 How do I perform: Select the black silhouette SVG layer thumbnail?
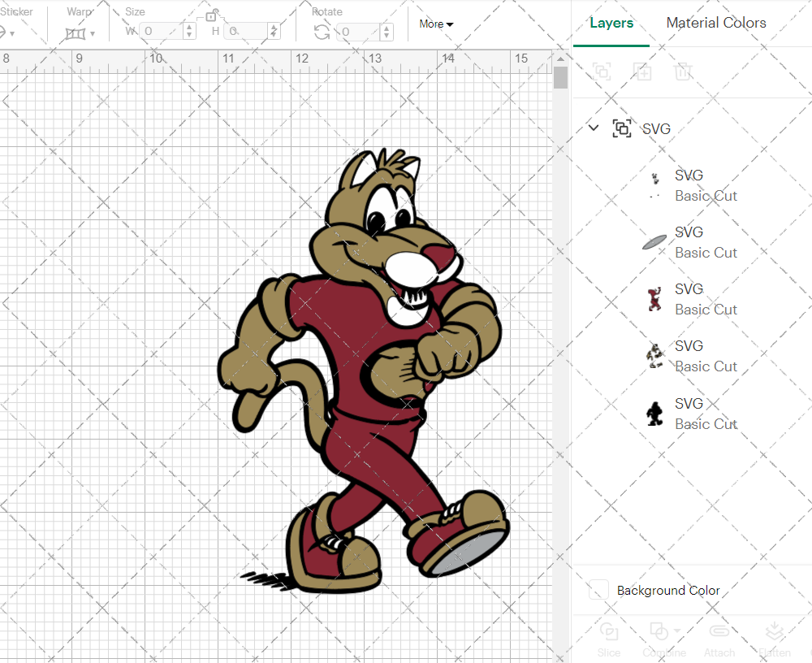click(x=654, y=414)
